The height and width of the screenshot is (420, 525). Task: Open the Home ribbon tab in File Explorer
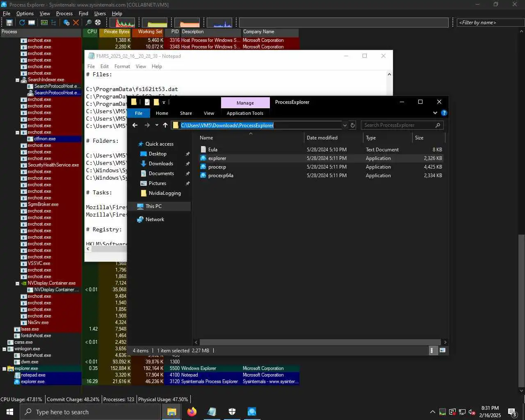pos(162,113)
